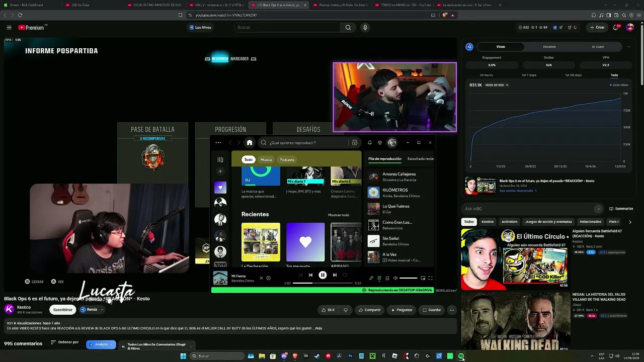Screen dimensions: 644x362
Task: Dislike the video with thumbs-down
Action: (346, 310)
